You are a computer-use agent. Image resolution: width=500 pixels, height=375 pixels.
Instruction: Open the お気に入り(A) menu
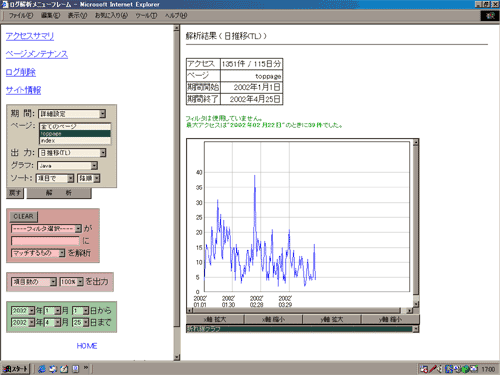111,16
